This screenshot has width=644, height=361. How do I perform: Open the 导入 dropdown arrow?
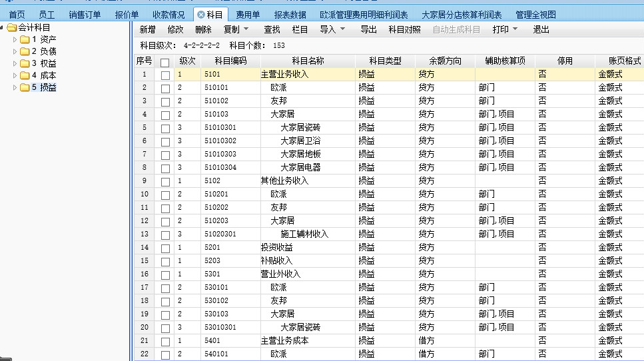coord(342,29)
